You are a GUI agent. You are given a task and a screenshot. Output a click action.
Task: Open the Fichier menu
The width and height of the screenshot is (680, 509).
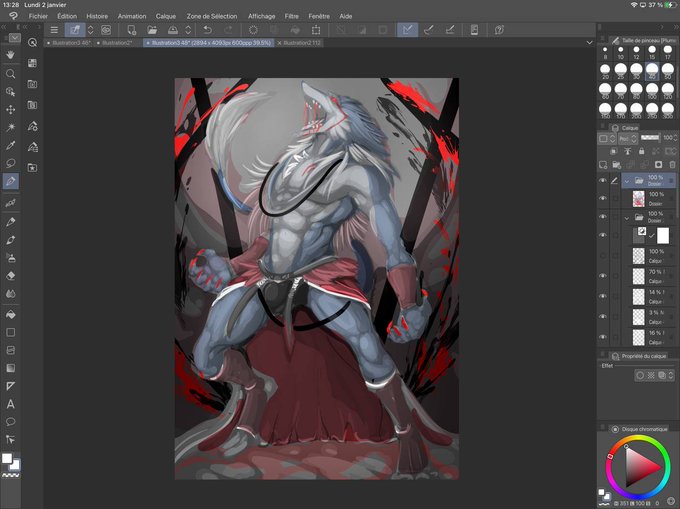point(38,16)
